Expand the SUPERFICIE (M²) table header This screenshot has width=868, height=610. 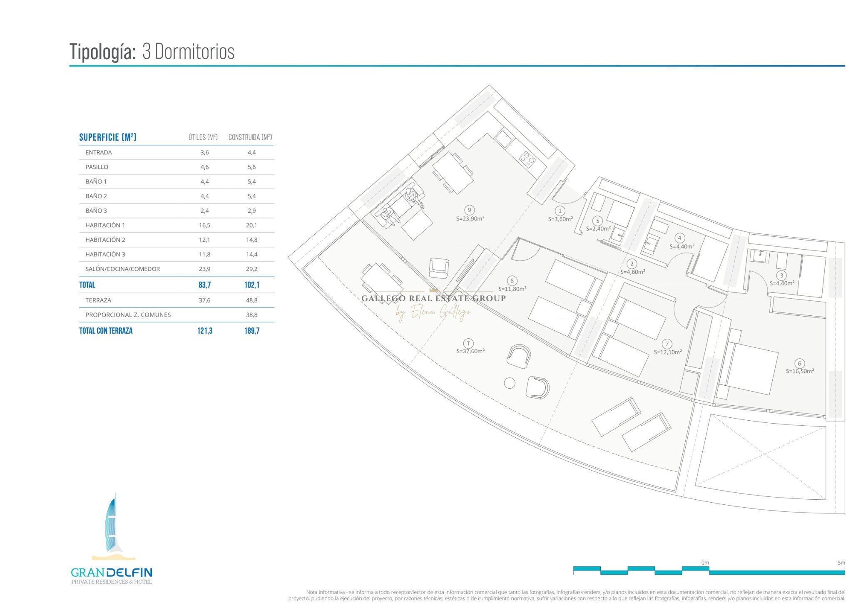coord(107,137)
